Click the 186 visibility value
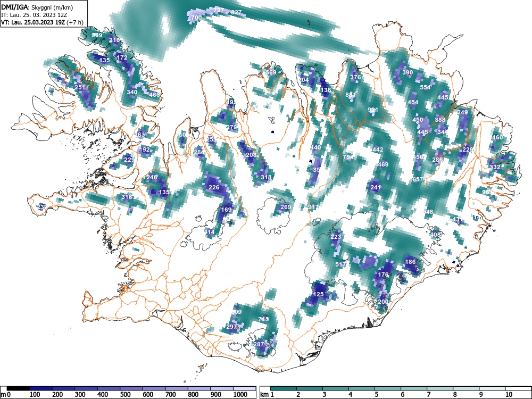This screenshot has width=532, height=399. tap(411, 262)
